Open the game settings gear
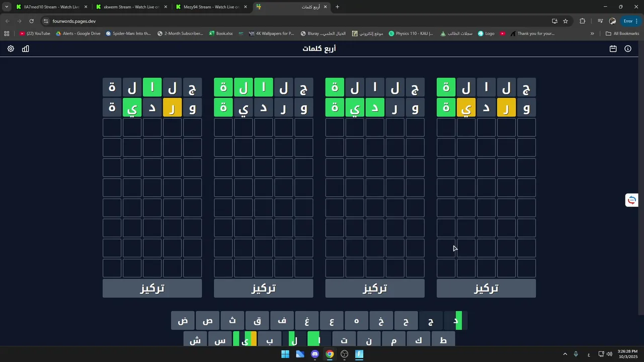Image resolution: width=644 pixels, height=362 pixels. (11, 49)
